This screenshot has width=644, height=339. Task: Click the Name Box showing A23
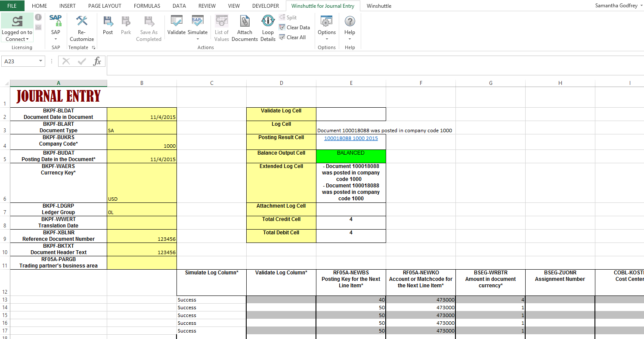click(20, 61)
